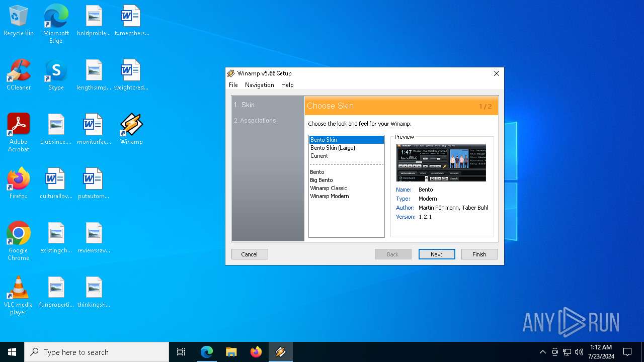Select the reviewssav... image file icon

point(94,238)
